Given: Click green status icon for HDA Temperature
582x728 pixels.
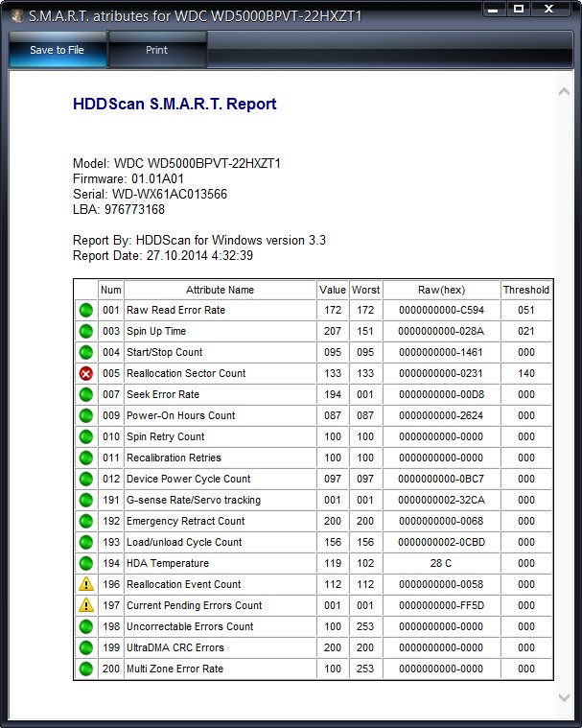Looking at the screenshot, I should point(86,563).
